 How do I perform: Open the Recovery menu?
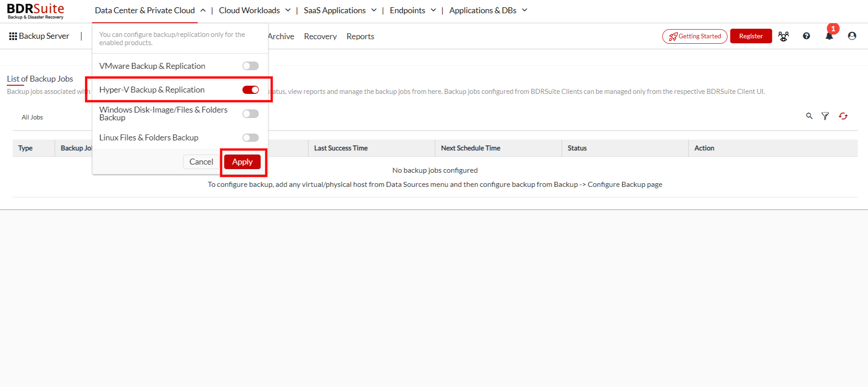point(320,36)
